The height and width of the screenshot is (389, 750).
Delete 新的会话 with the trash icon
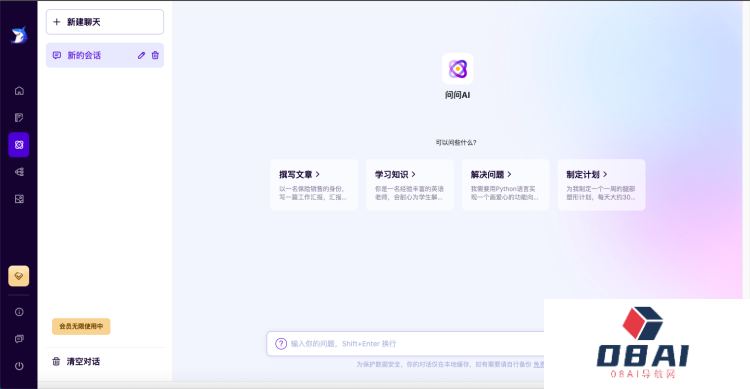(155, 56)
